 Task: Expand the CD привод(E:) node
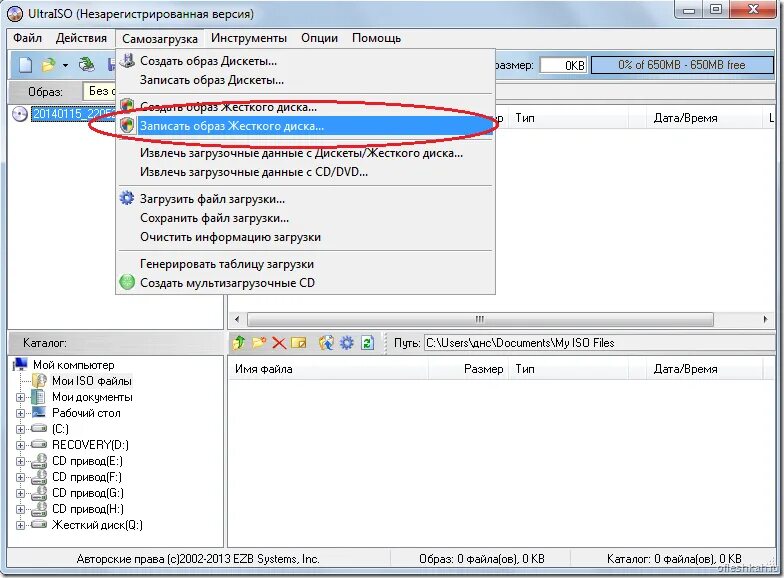tap(20, 462)
